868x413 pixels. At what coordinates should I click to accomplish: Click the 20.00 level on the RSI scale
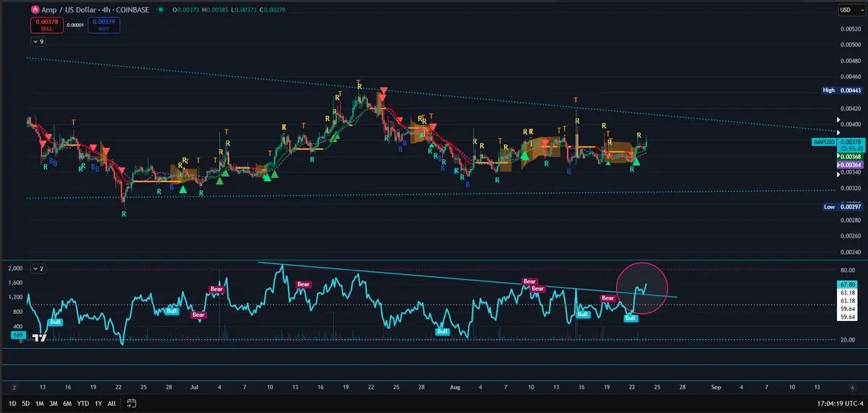pos(848,340)
